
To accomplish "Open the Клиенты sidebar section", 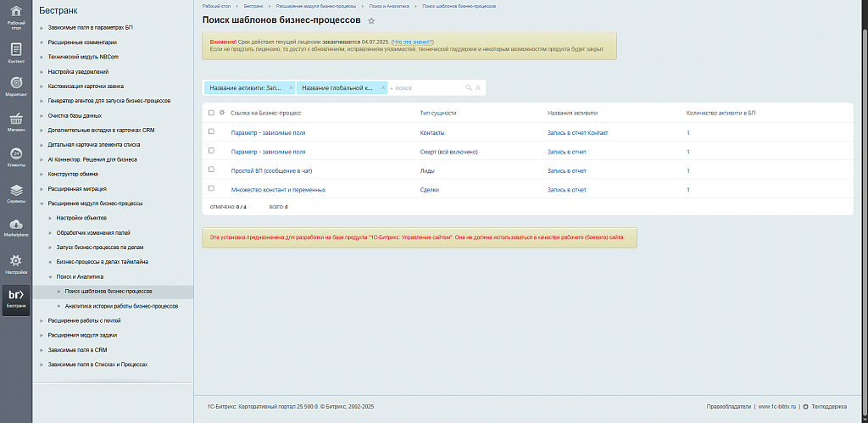I will pyautogui.click(x=16, y=156).
